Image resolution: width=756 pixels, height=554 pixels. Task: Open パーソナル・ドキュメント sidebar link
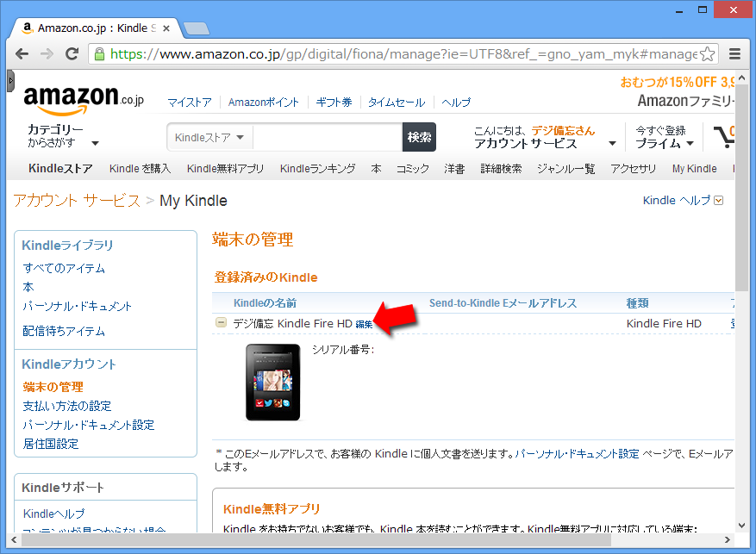coord(77,307)
